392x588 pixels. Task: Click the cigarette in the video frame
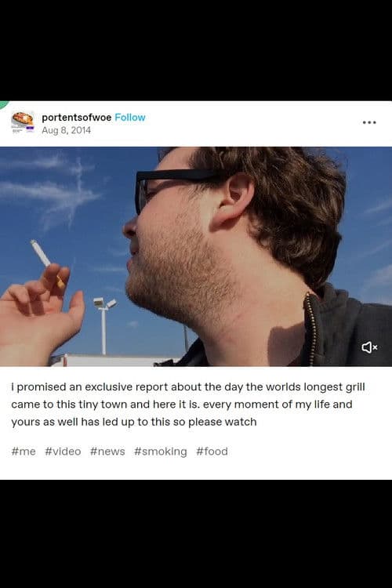tap(46, 263)
